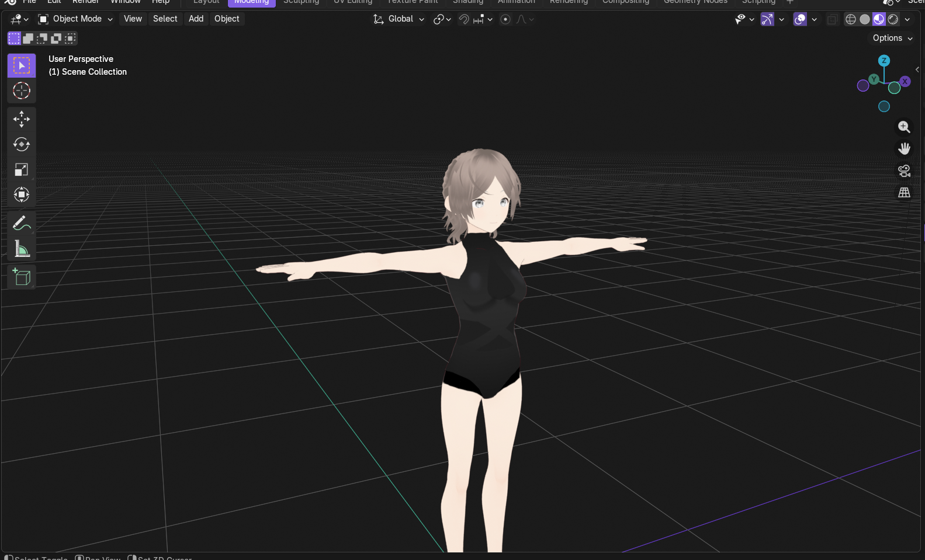Image resolution: width=925 pixels, height=560 pixels.
Task: Switch to the Geometry Nodes workspace tab
Action: tap(695, 2)
